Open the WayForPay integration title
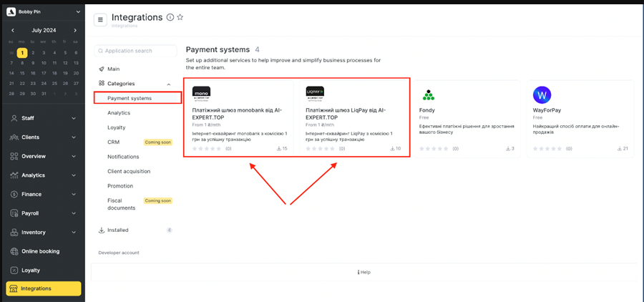The width and height of the screenshot is (644, 302). pyautogui.click(x=547, y=110)
